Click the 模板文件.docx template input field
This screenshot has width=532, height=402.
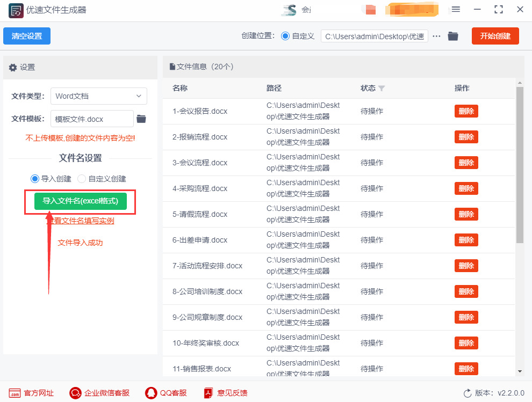click(x=92, y=119)
